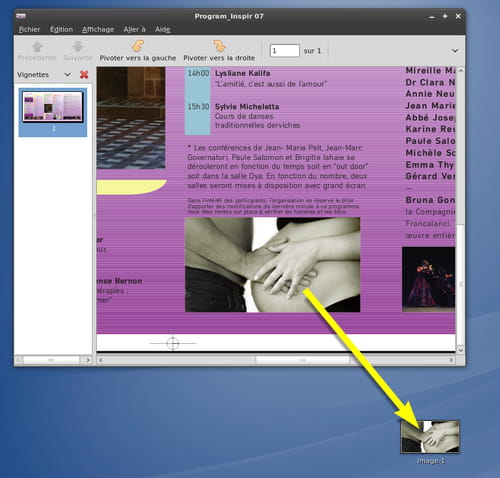Screen dimensions: 500x478
Task: Rotate page with Pivoter vers la droite
Action: (219, 51)
